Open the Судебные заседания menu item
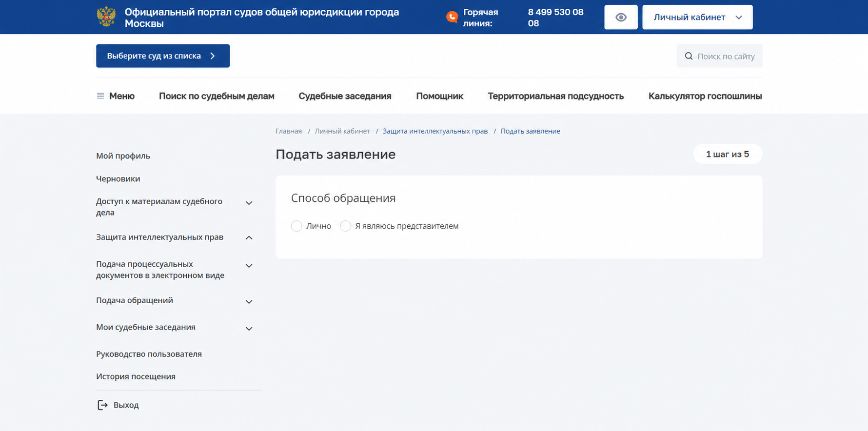The width and height of the screenshot is (868, 431). 345,96
